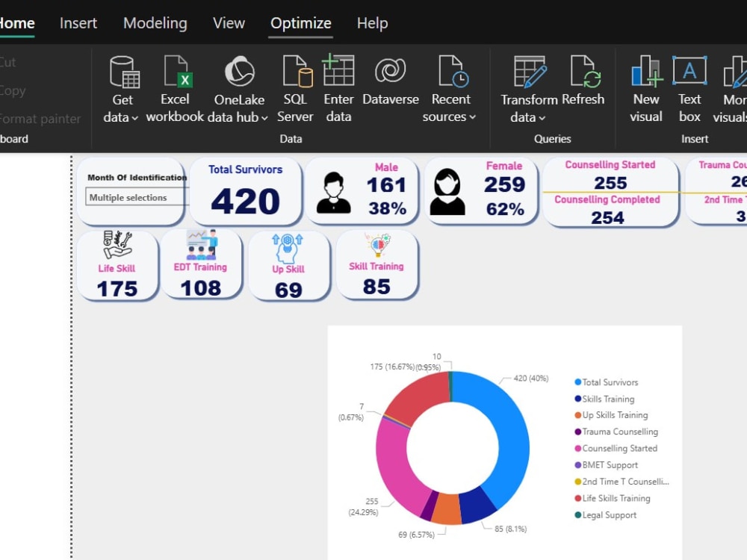Screen dimensions: 747x560
Task: Click the Excel workbook icon
Action: (x=179, y=72)
